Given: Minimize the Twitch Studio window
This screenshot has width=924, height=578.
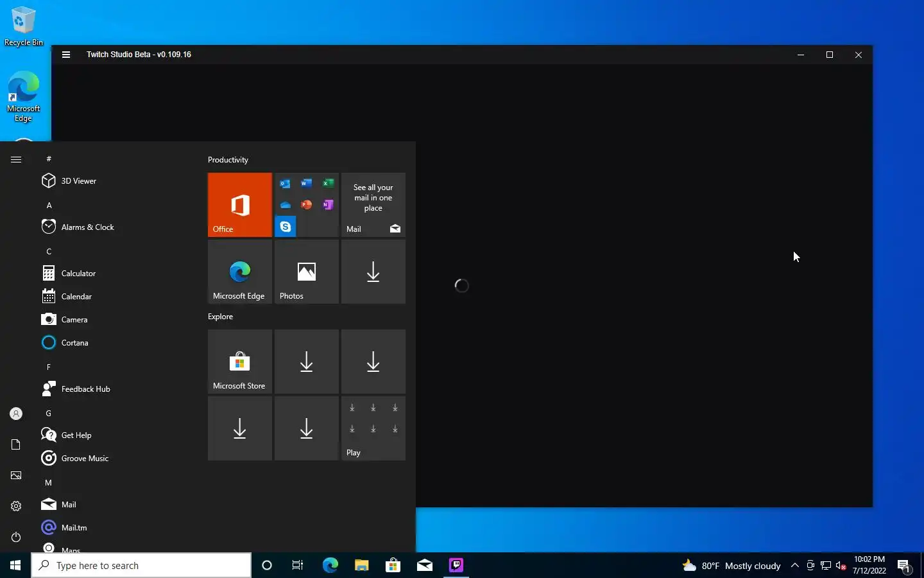Looking at the screenshot, I should (801, 55).
